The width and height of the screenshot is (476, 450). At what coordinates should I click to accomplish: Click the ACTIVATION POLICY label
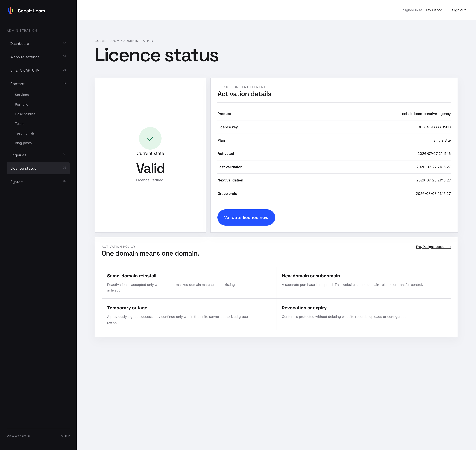118,247
